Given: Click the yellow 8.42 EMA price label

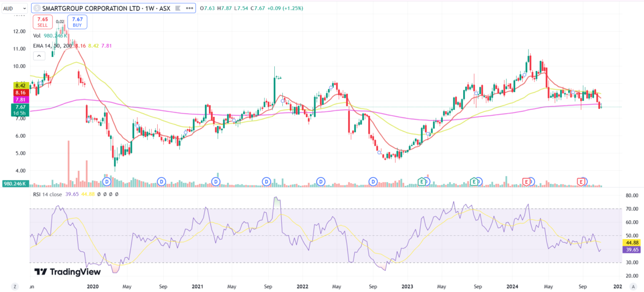Looking at the screenshot, I should tap(21, 85).
